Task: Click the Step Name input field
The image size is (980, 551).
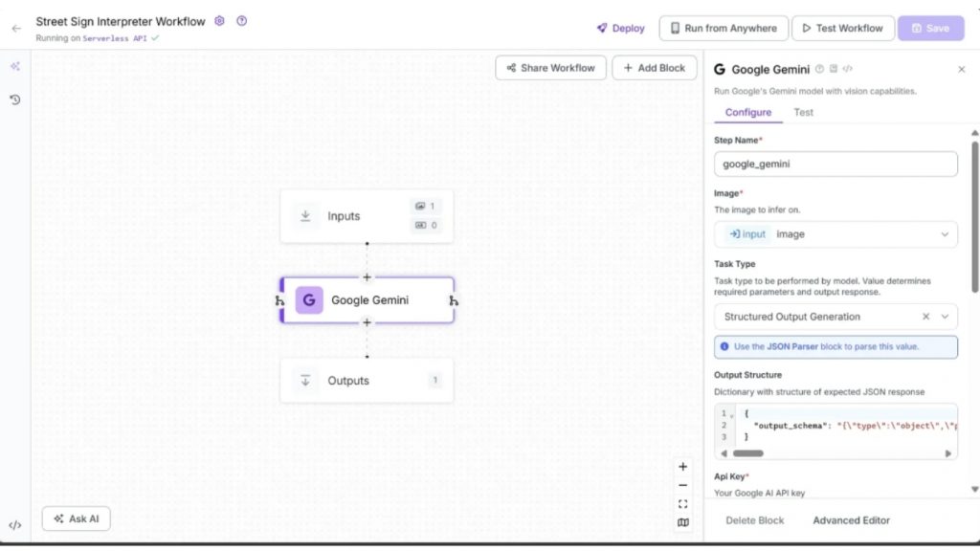Action: point(835,164)
